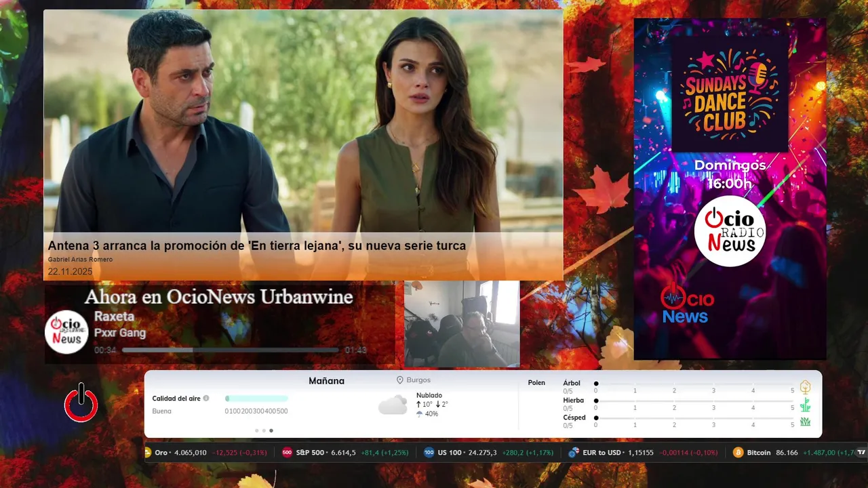Click the Sundays Dance Club promo banner

point(730,188)
